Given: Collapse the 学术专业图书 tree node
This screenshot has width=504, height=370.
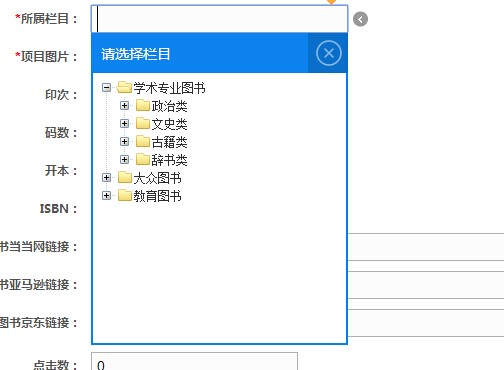Looking at the screenshot, I should click(106, 88).
